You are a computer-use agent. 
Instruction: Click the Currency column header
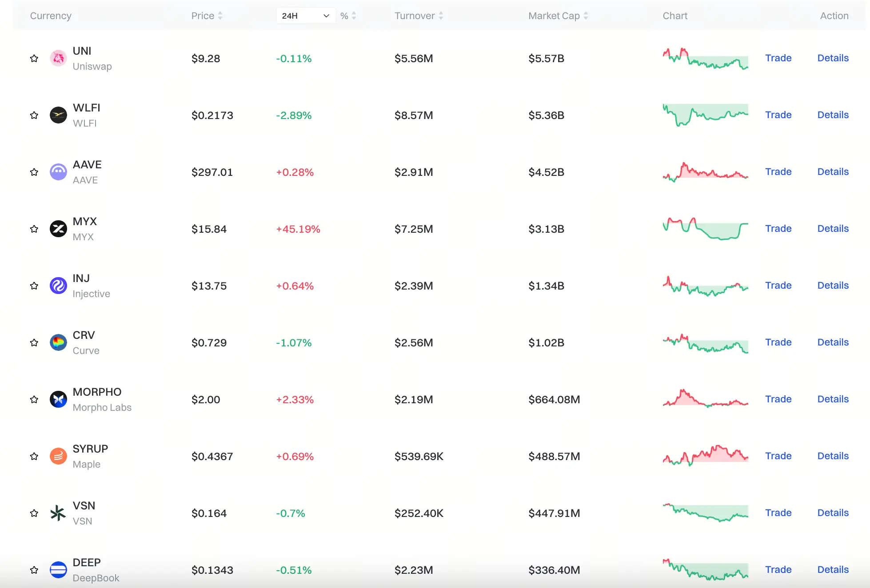(x=51, y=16)
